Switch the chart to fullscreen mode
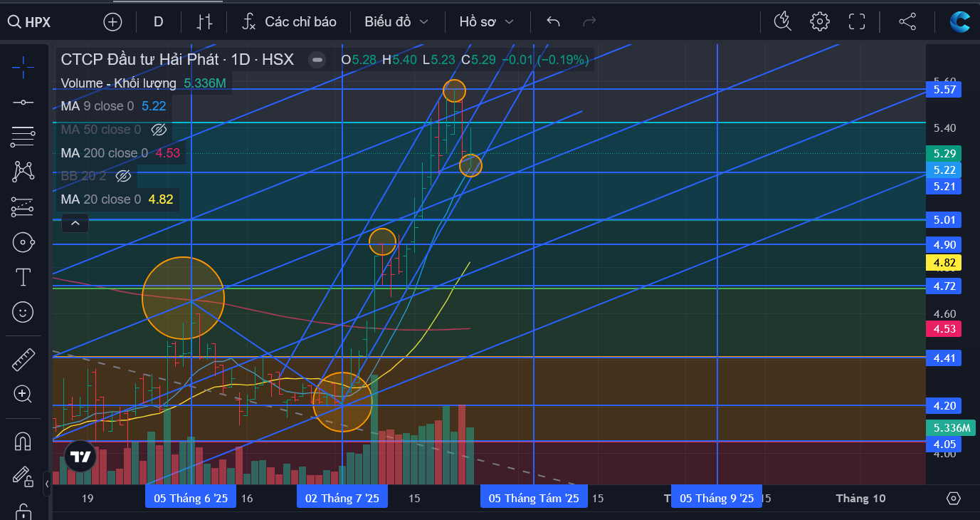980x520 pixels. click(x=857, y=21)
